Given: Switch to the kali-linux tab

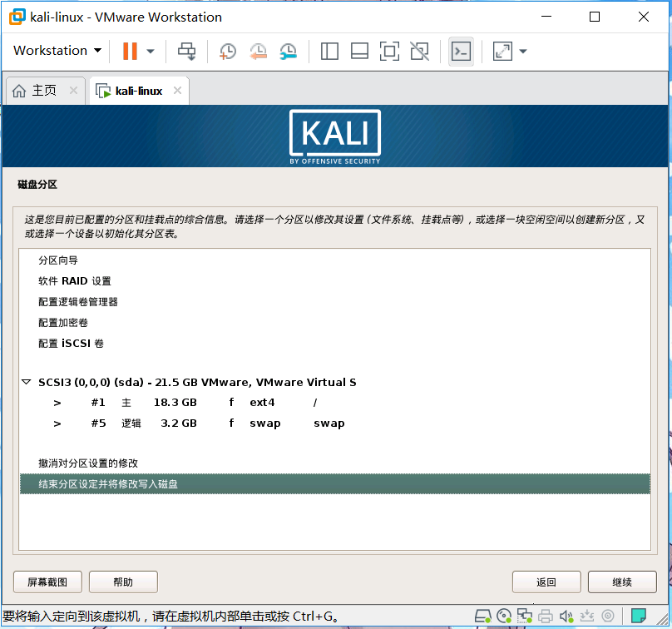Looking at the screenshot, I should 139,91.
